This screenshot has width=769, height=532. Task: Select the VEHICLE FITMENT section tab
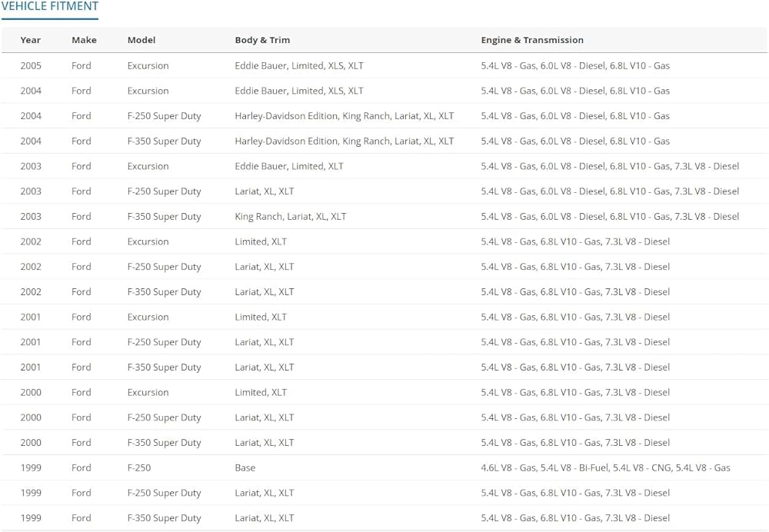click(x=50, y=8)
